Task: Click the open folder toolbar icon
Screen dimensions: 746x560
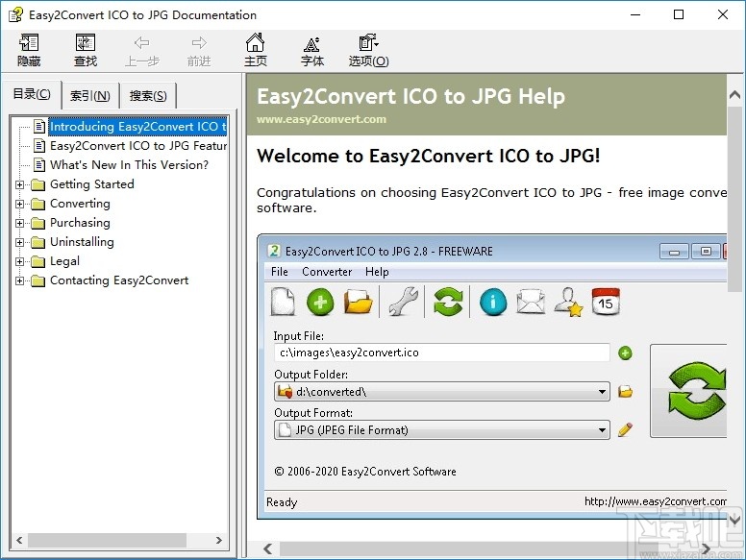Action: coord(358,302)
